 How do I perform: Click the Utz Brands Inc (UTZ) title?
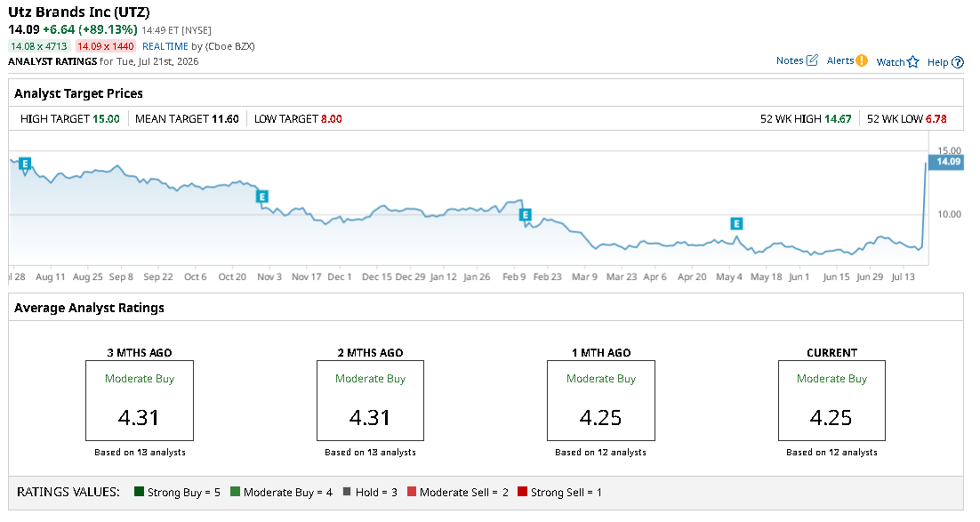[x=79, y=12]
